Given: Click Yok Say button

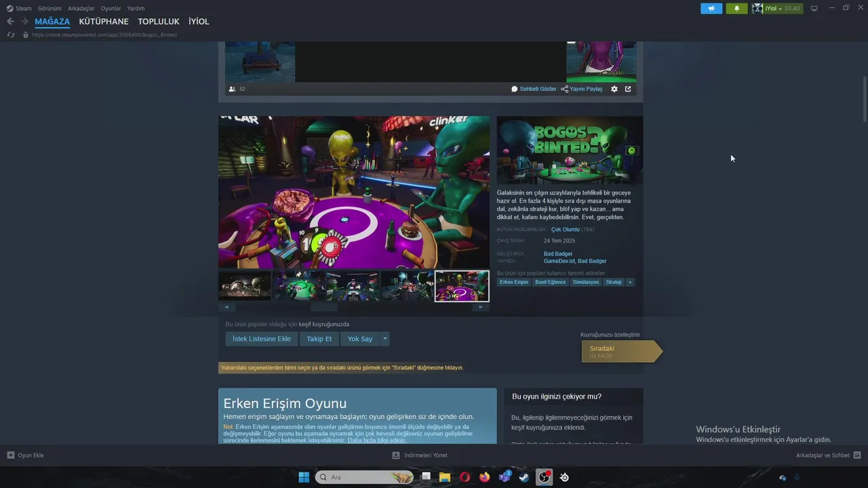Looking at the screenshot, I should 360,339.
